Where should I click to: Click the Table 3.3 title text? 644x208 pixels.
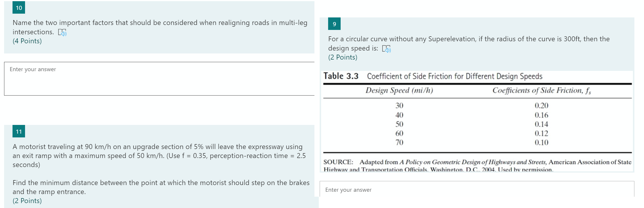[433, 76]
